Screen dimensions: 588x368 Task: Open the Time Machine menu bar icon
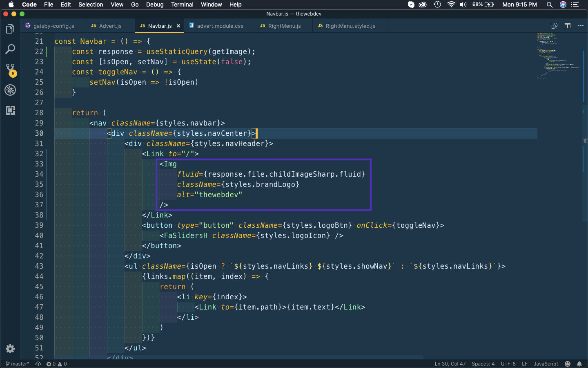coord(437,4)
